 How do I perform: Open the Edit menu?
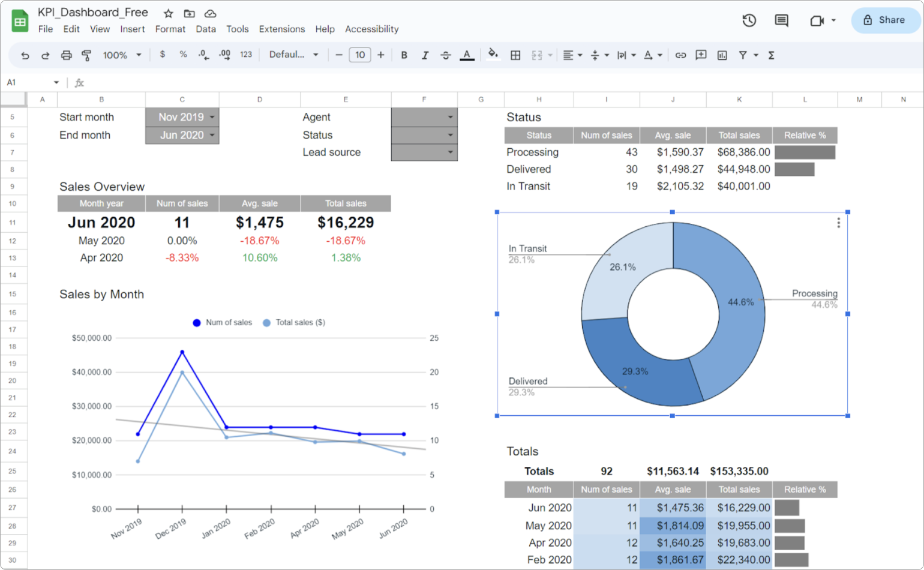click(x=71, y=29)
